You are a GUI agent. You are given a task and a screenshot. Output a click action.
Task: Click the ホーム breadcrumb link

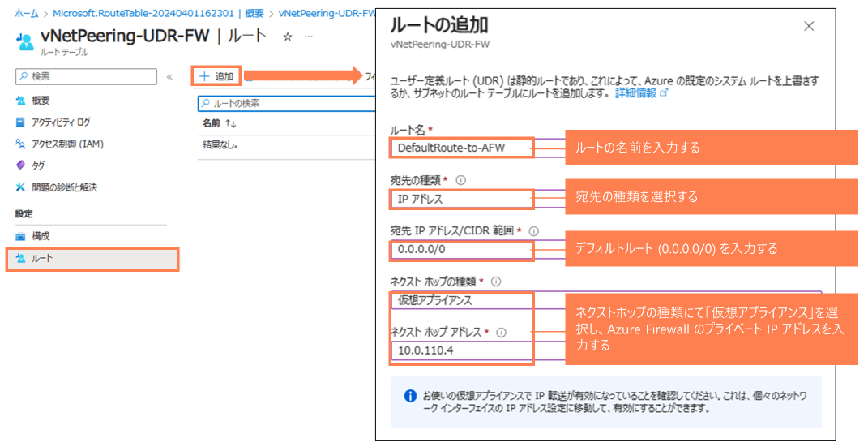pos(27,13)
